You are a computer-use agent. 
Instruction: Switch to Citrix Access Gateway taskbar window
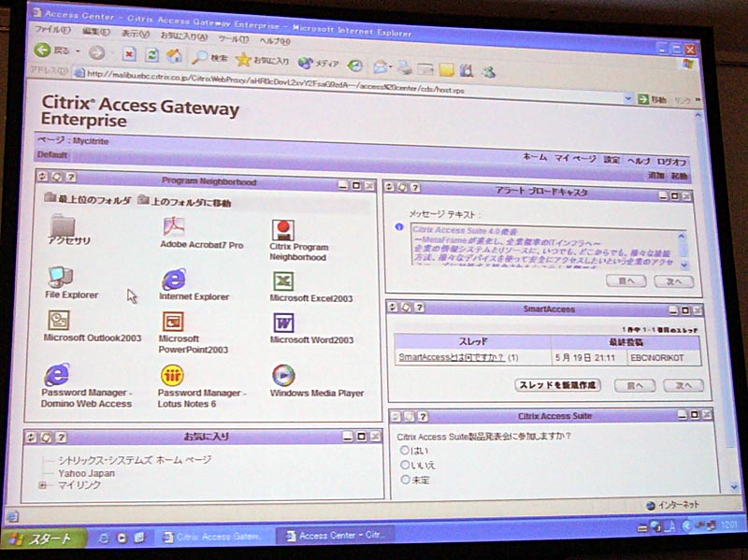[x=214, y=537]
